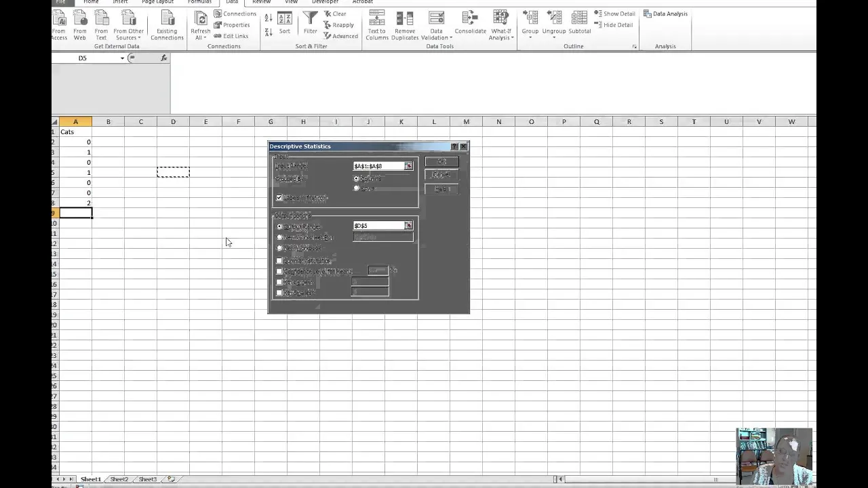Switch to the Formulas ribbon tab
This screenshot has height=488, width=868.
coord(199,2)
